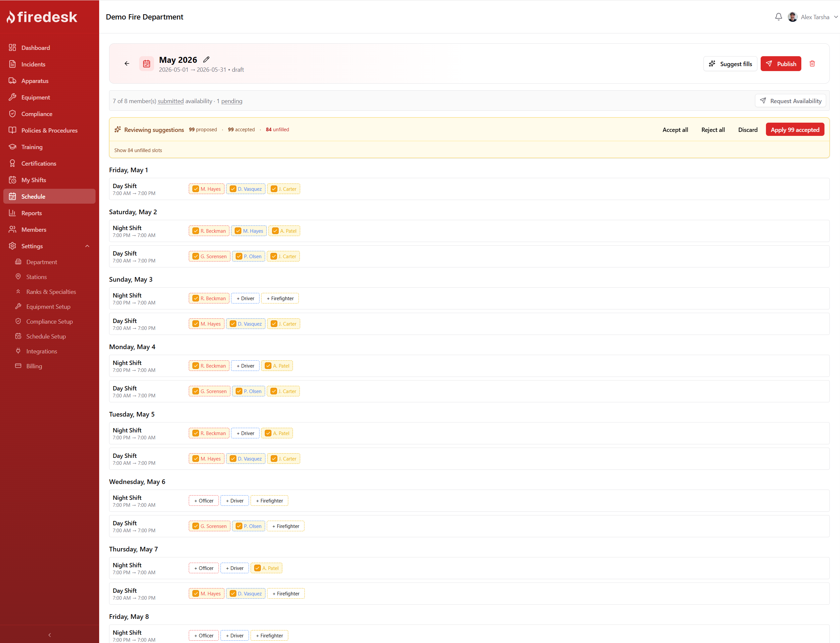This screenshot has height=643, width=840.
Task: Add Officer to Wednesday May 6 Night Shift
Action: click(204, 501)
